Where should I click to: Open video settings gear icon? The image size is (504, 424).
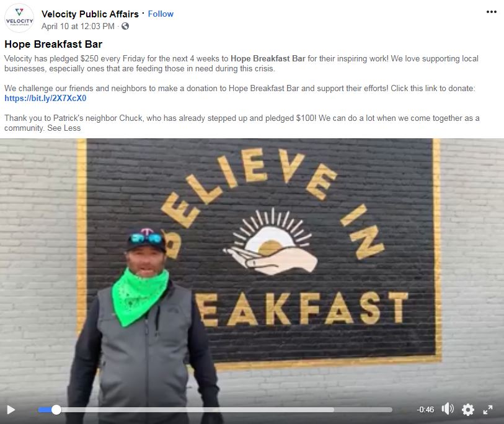tap(467, 410)
